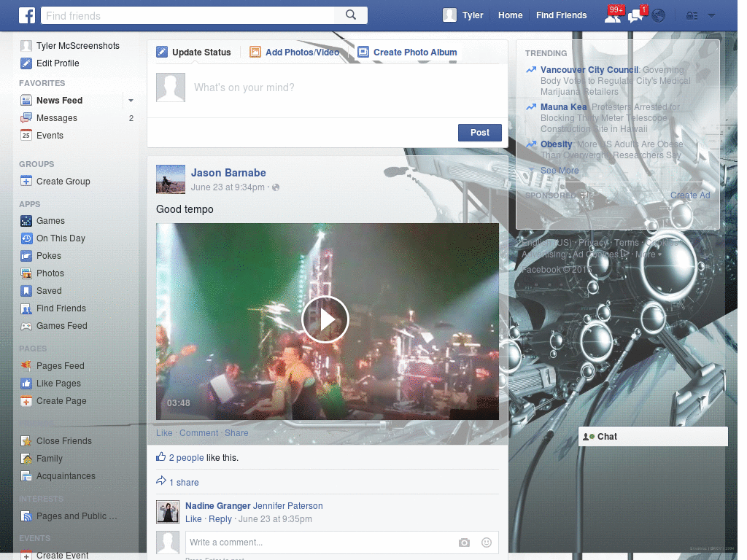Click Tyler's profile picture in top bar
Screen dimensions: 747x560
tap(449, 15)
